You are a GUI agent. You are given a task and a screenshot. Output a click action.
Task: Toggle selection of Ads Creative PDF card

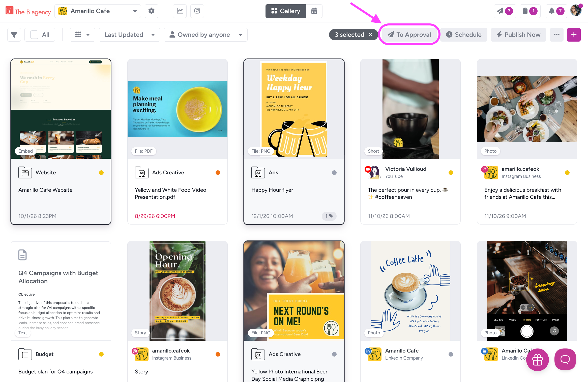point(177,142)
